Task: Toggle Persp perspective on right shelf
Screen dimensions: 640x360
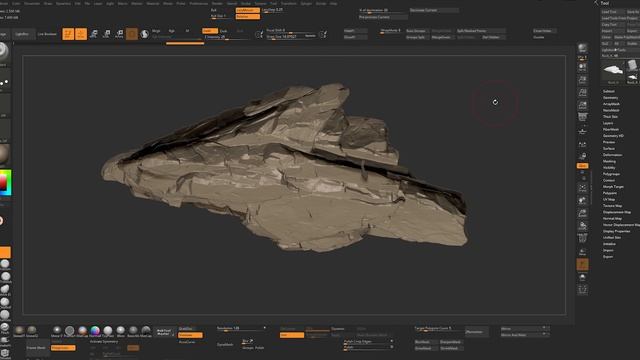Action: (x=582, y=118)
